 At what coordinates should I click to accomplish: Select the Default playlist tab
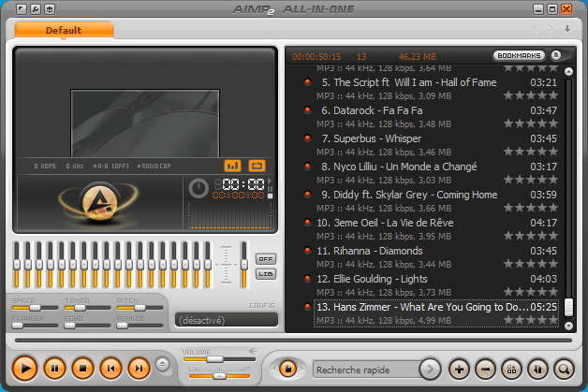[x=64, y=30]
